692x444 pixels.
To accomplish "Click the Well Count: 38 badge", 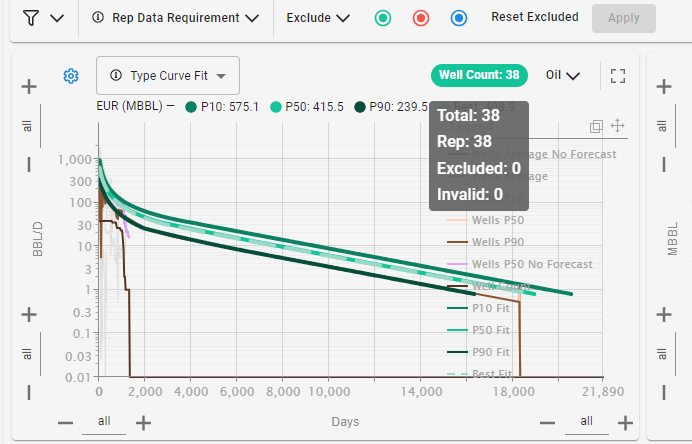I will pos(479,75).
